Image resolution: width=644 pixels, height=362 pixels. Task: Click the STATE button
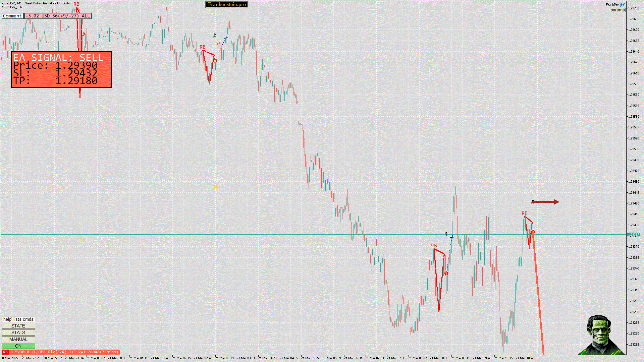(18, 326)
